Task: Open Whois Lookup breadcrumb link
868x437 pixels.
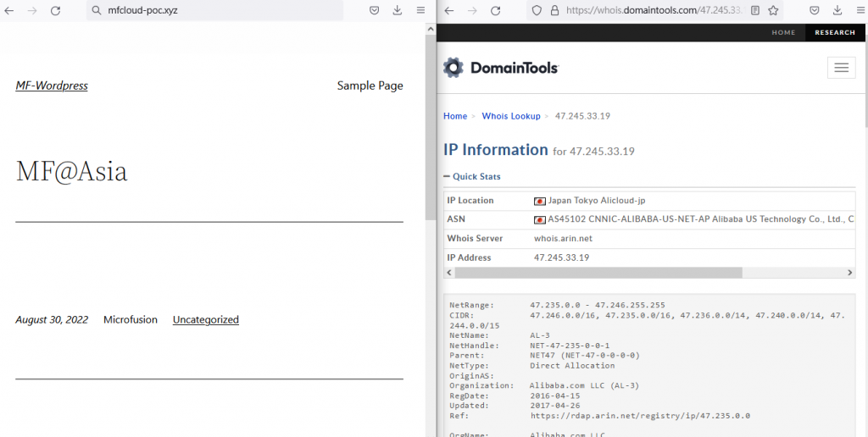Action: tap(511, 116)
